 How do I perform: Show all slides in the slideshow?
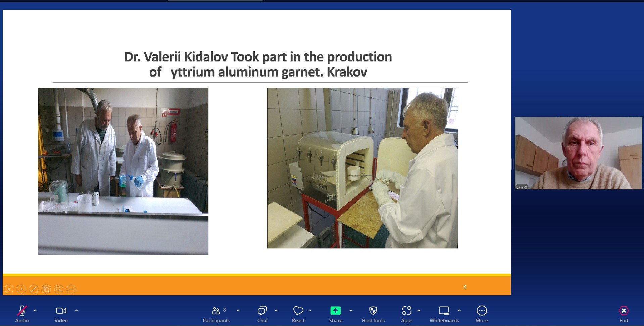[x=46, y=289]
